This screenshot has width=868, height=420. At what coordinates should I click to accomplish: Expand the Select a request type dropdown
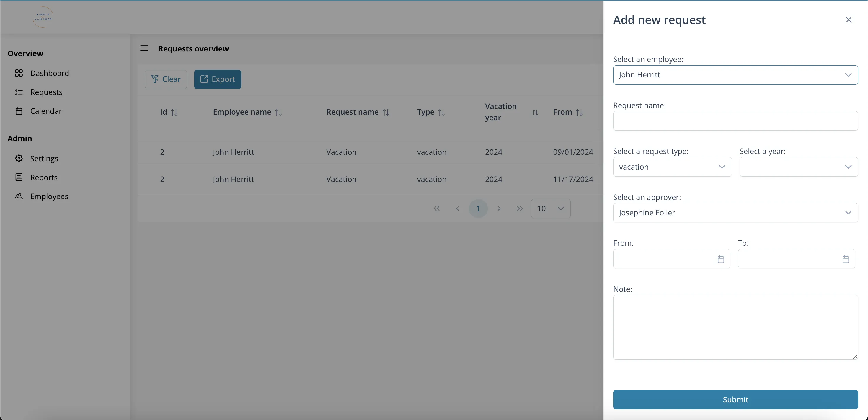(x=671, y=166)
